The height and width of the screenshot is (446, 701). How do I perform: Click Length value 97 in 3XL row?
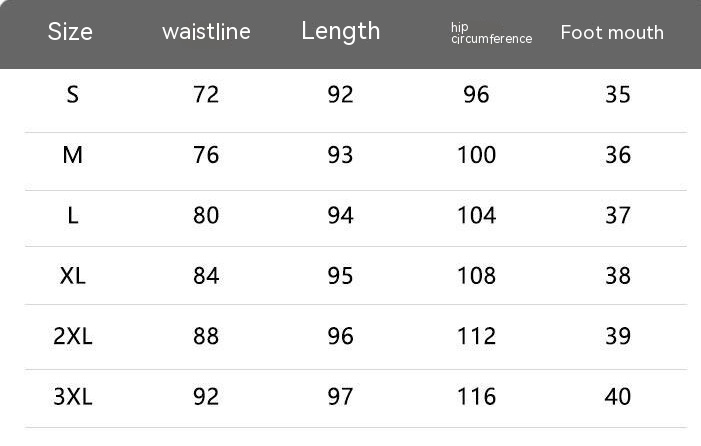(x=341, y=396)
